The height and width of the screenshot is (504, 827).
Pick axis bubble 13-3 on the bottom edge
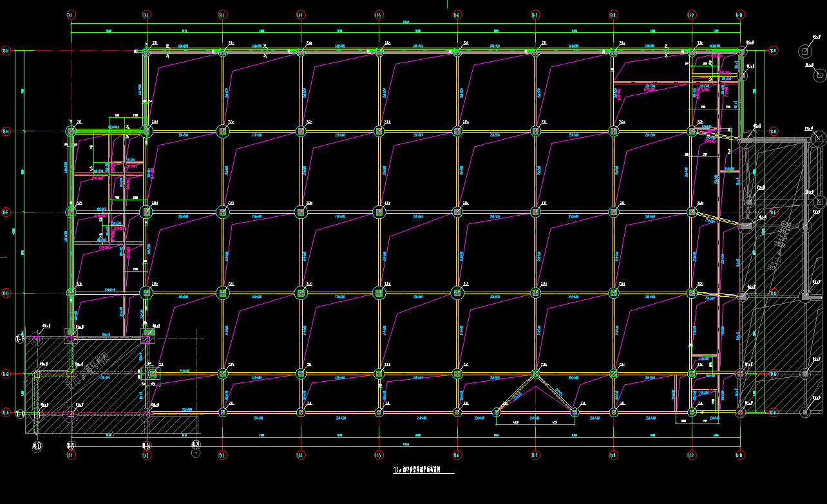[222, 456]
